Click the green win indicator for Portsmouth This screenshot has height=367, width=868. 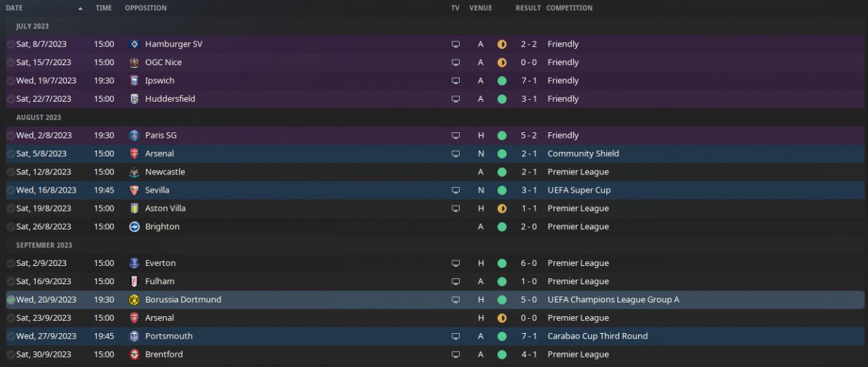[502, 336]
